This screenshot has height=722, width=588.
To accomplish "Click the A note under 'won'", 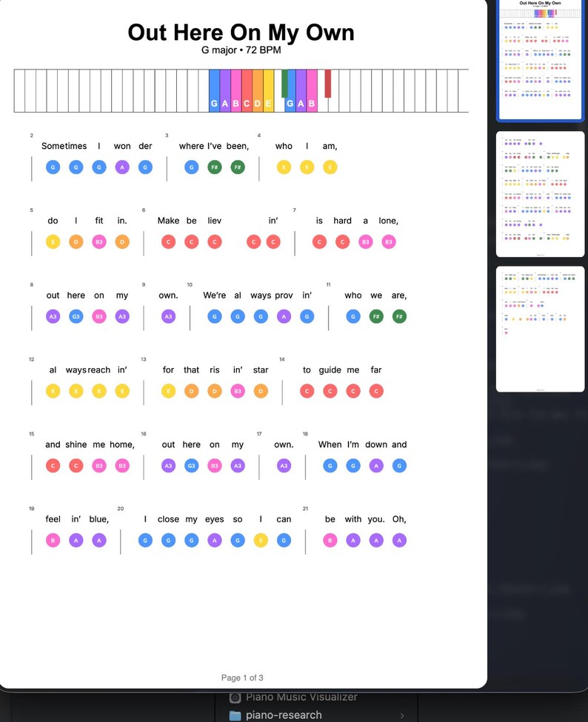I will [122, 167].
